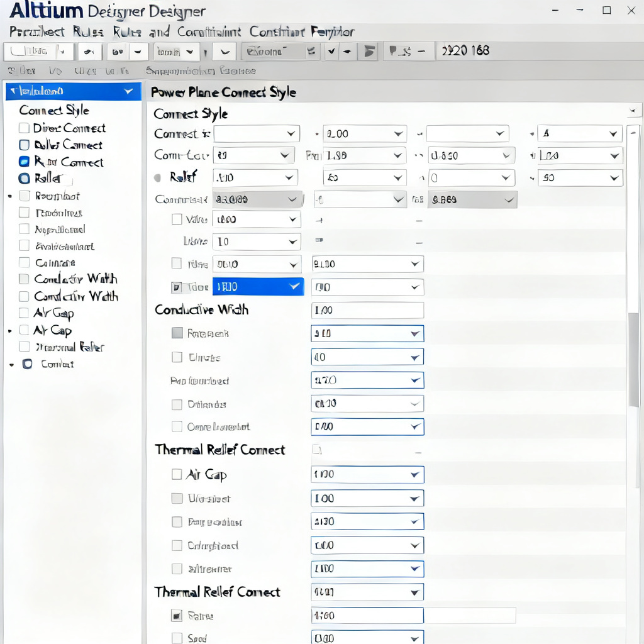
Task: Click the small flag icon left of 2920 168
Action: coord(393,50)
